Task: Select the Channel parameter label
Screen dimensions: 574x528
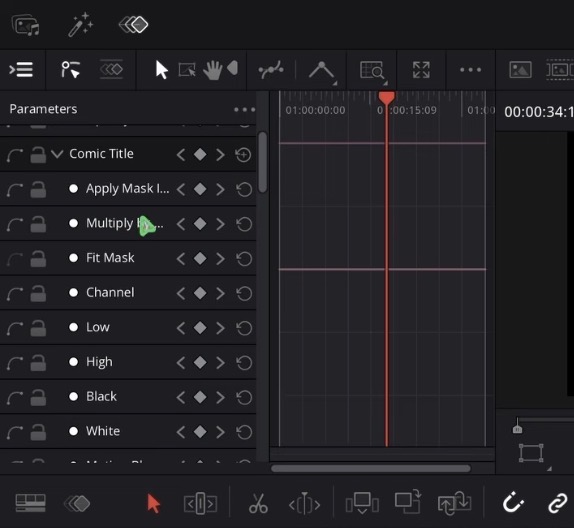Action: [110, 292]
